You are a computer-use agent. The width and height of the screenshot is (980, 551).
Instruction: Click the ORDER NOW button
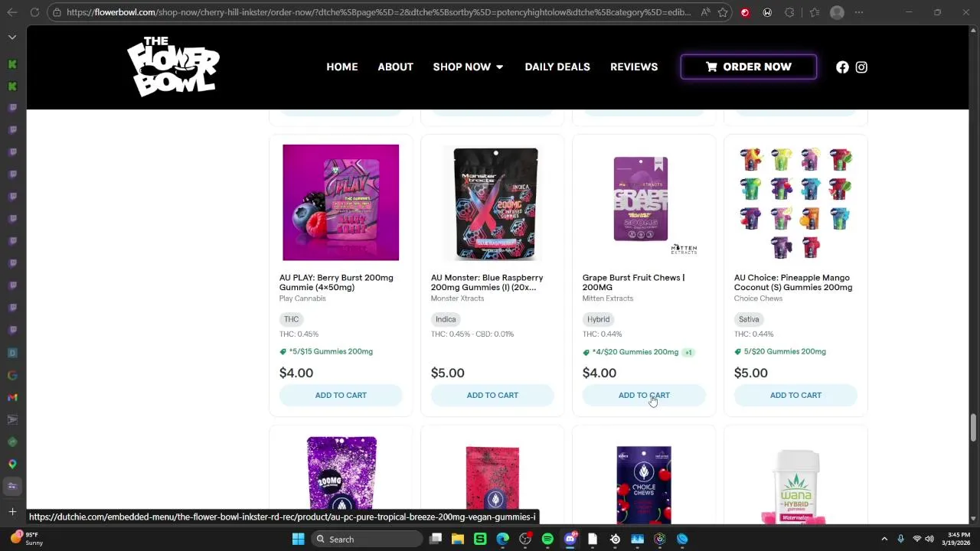click(749, 67)
